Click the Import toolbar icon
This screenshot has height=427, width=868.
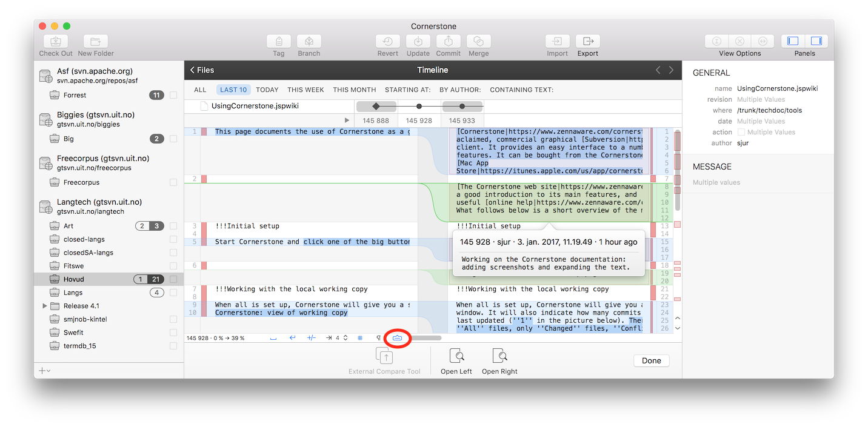pos(558,41)
